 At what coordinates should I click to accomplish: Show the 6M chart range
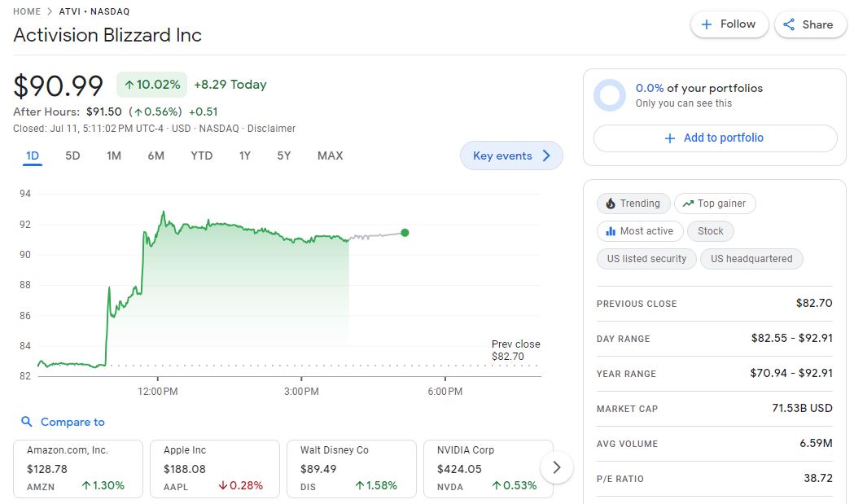point(155,156)
